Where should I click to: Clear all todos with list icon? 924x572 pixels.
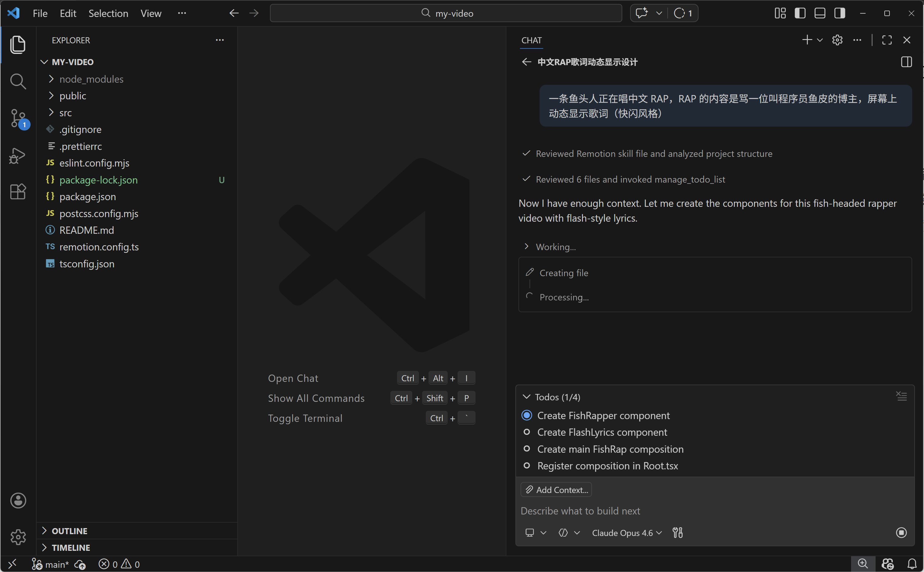click(901, 396)
